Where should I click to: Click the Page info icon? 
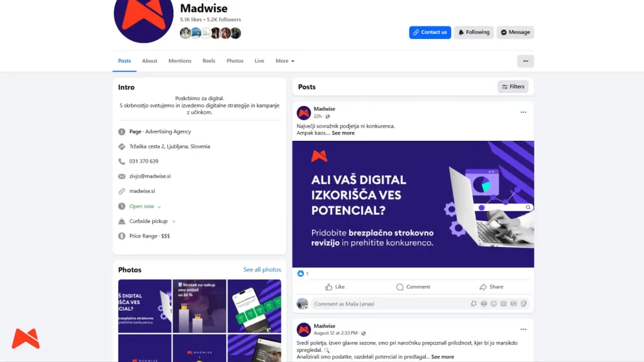click(121, 132)
